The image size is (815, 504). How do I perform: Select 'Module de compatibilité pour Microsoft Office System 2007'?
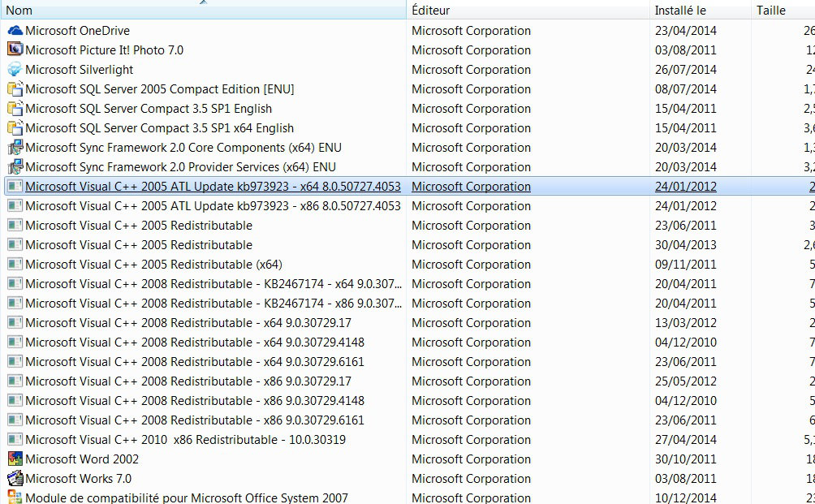point(187,498)
